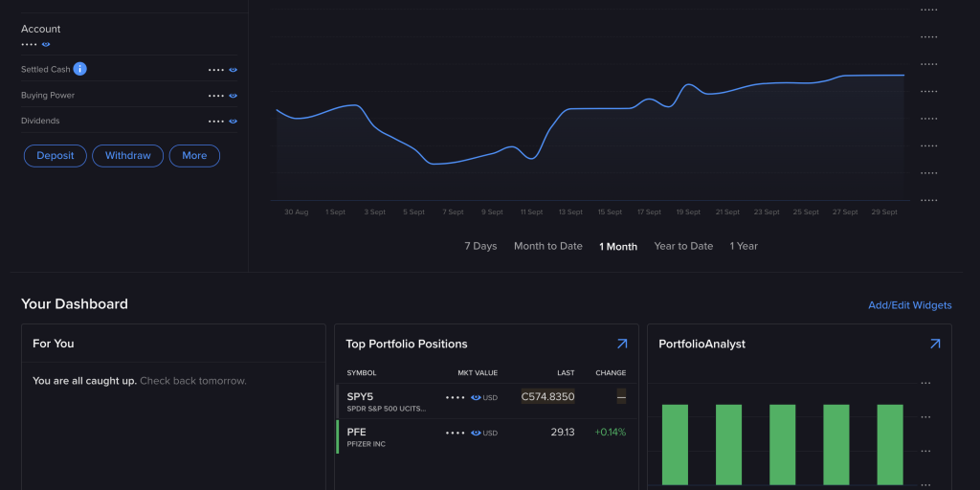Switch chart to Month to Date
This screenshot has height=490, width=980.
click(x=547, y=246)
